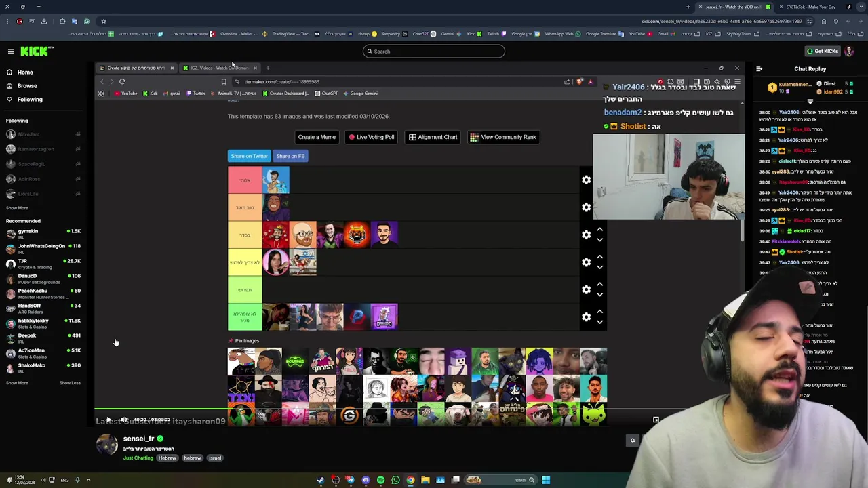Open settings gear for orange tier row
This screenshot has width=868, height=488.
586,207
